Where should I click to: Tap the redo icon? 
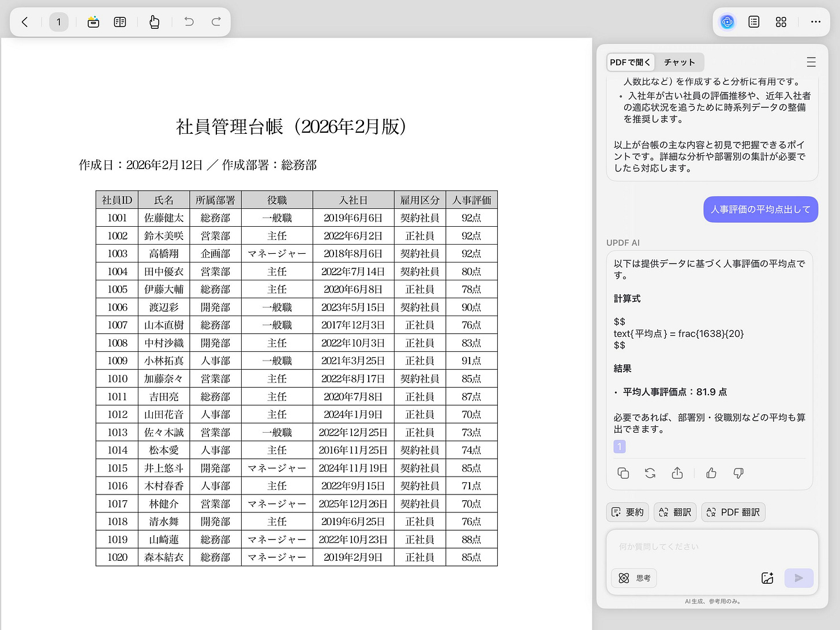tap(216, 22)
